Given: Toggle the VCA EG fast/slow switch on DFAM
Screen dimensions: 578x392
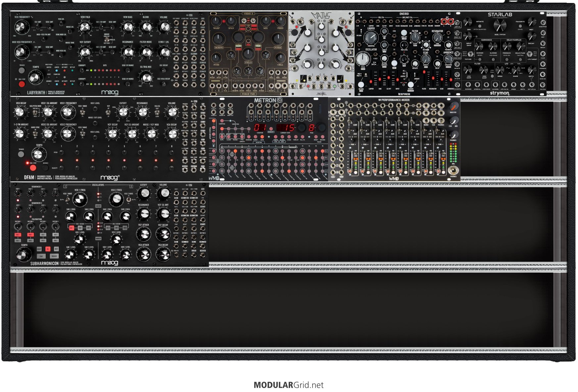Looking at the screenshot, I should coord(157,112).
